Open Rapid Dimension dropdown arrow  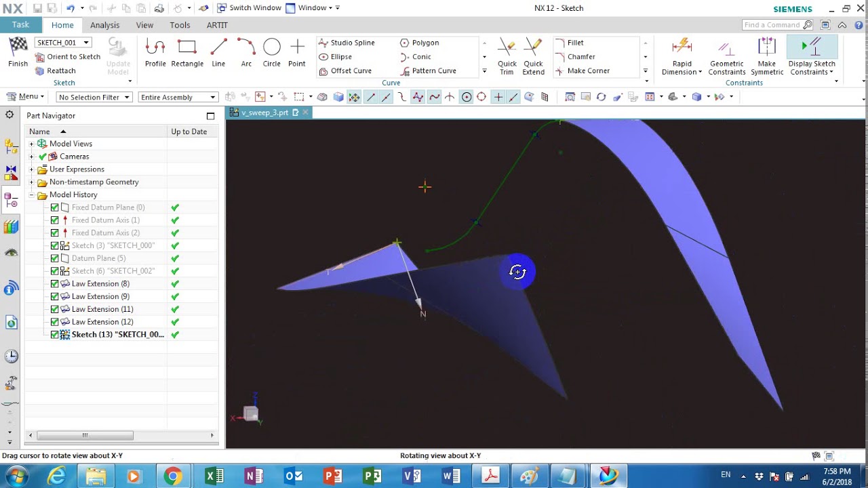(700, 73)
